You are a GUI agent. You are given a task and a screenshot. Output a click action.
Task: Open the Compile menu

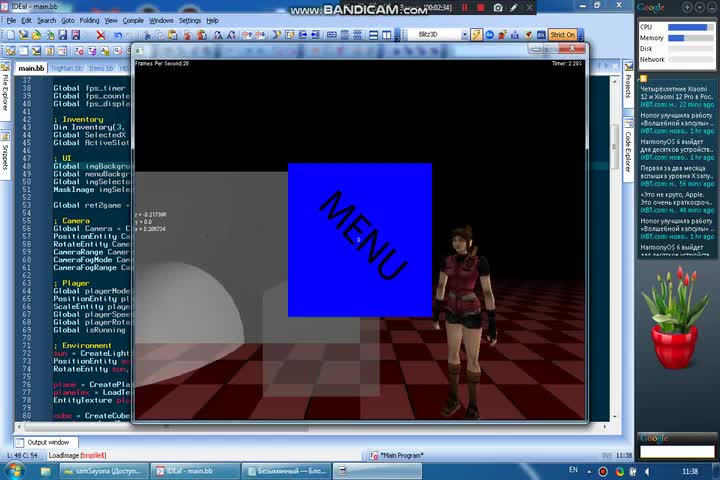[x=135, y=20]
